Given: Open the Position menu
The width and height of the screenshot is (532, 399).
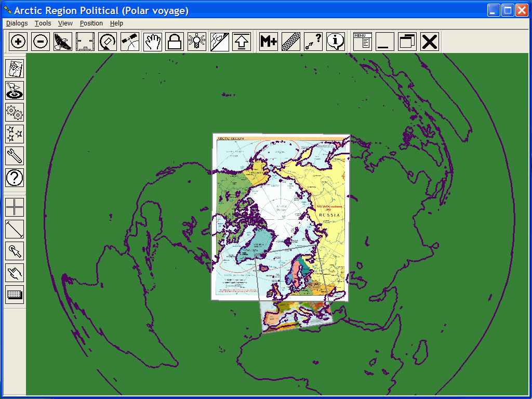Looking at the screenshot, I should pyautogui.click(x=91, y=23).
